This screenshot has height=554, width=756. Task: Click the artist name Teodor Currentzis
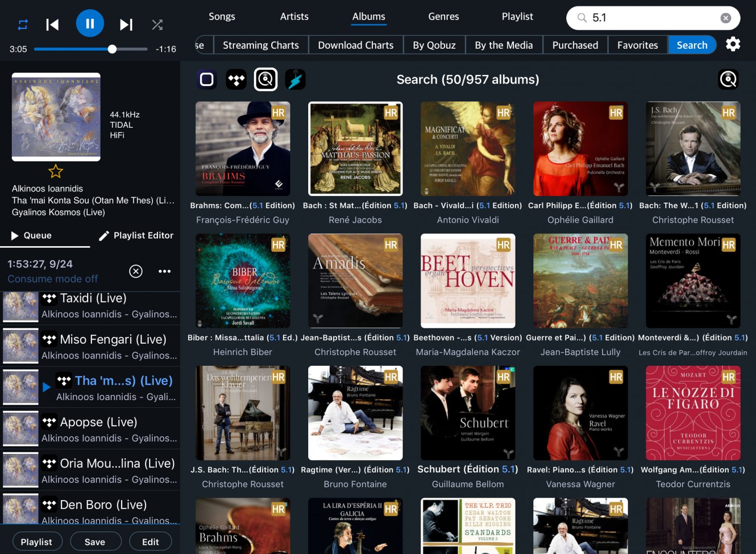click(x=693, y=484)
